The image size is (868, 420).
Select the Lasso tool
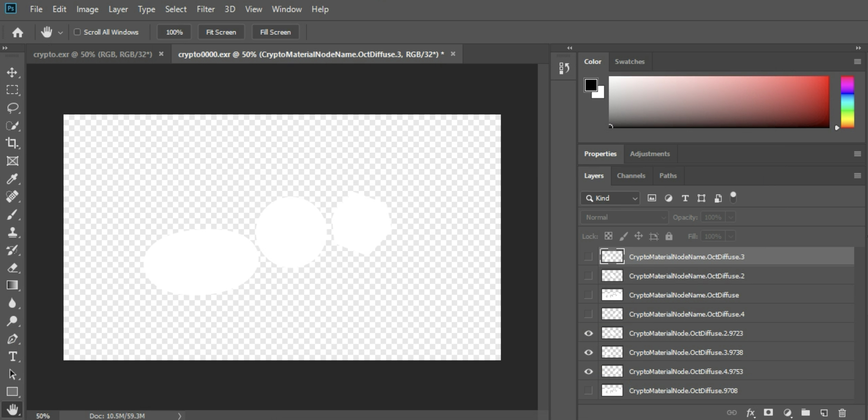[12, 108]
